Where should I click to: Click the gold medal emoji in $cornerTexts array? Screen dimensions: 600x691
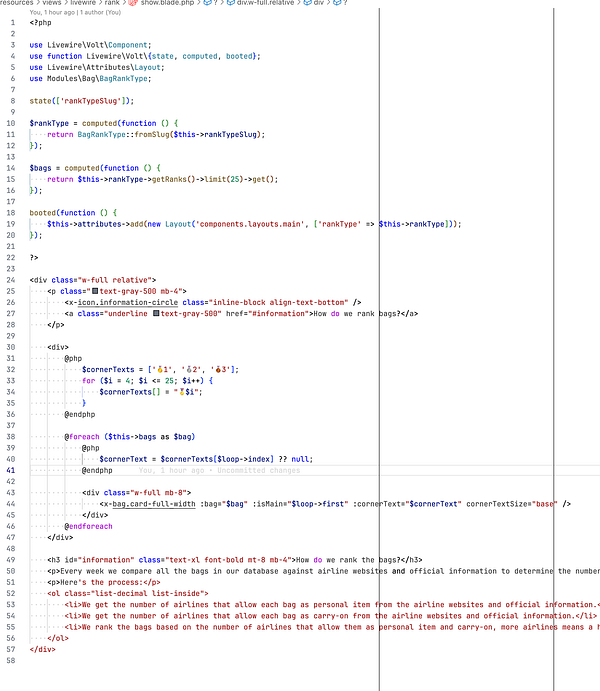coord(160,370)
